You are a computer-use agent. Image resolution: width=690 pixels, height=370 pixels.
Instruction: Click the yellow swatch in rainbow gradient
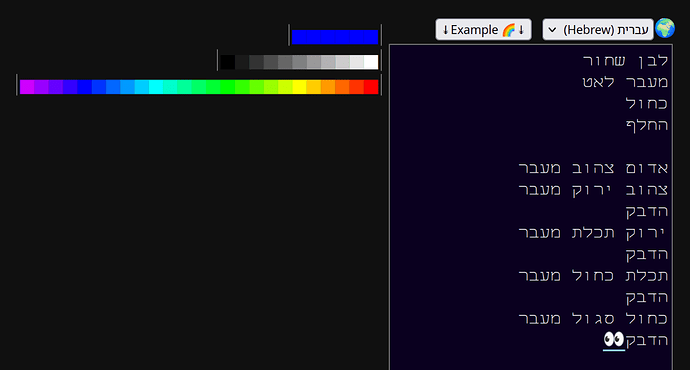pyautogui.click(x=299, y=87)
